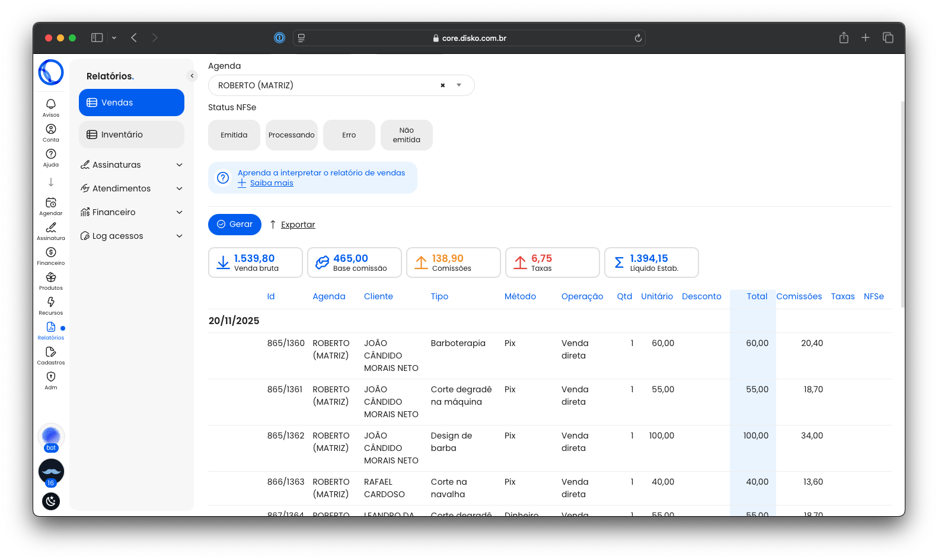Sort by Agenda column header
938x560 pixels.
coord(329,296)
